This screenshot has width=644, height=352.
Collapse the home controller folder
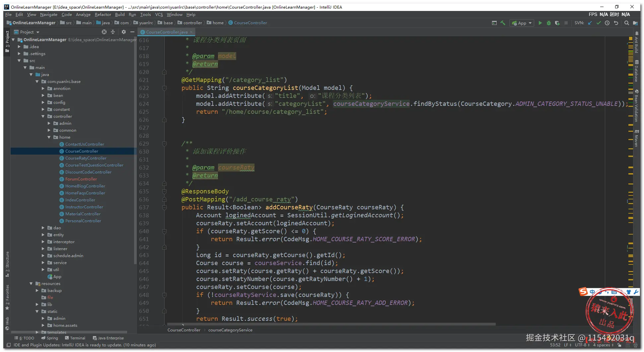[x=49, y=137]
